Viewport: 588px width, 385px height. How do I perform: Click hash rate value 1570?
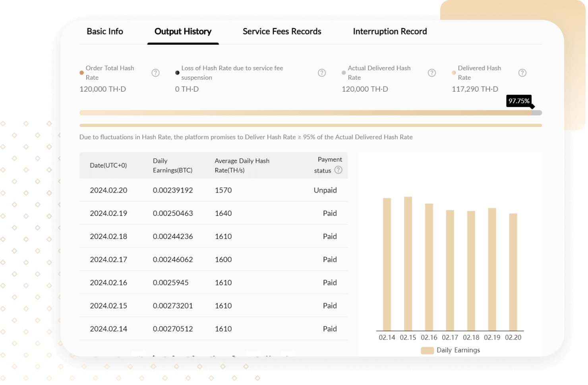(223, 190)
